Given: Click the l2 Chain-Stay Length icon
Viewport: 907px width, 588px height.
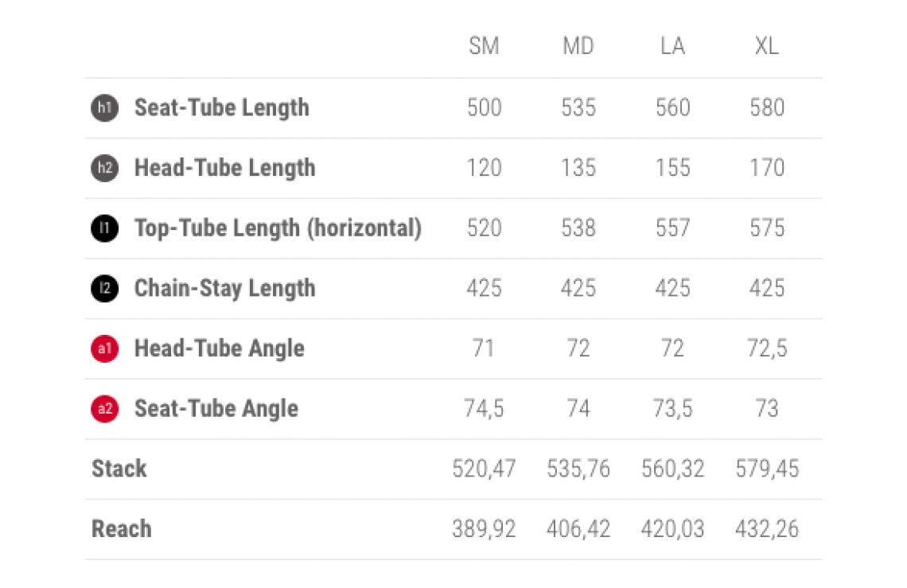Looking at the screenshot, I should point(104,289).
